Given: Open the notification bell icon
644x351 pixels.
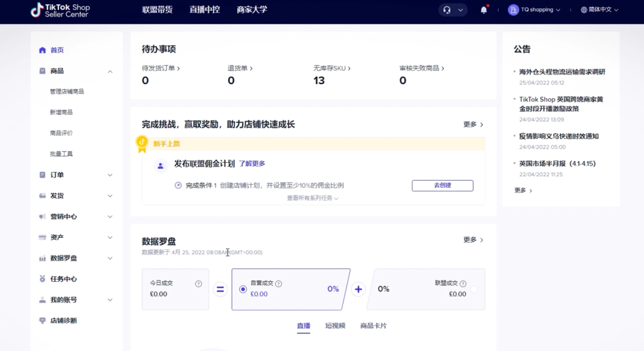Looking at the screenshot, I should (x=483, y=10).
